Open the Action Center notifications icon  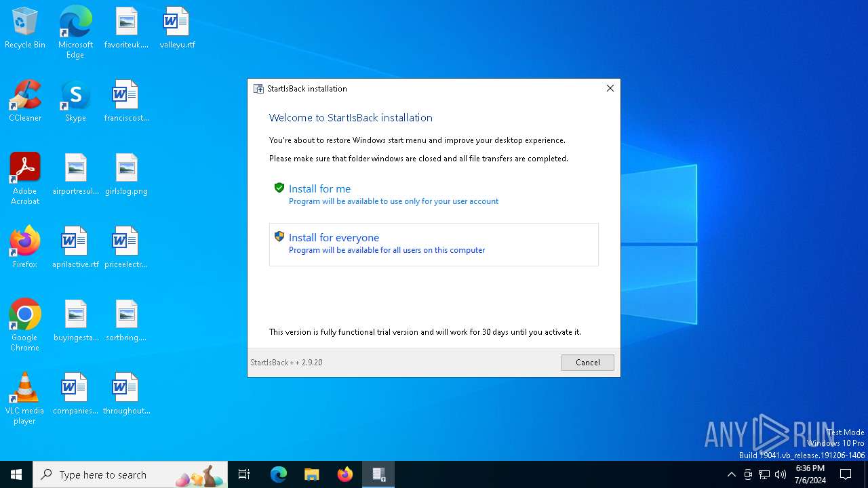pyautogui.click(x=846, y=474)
